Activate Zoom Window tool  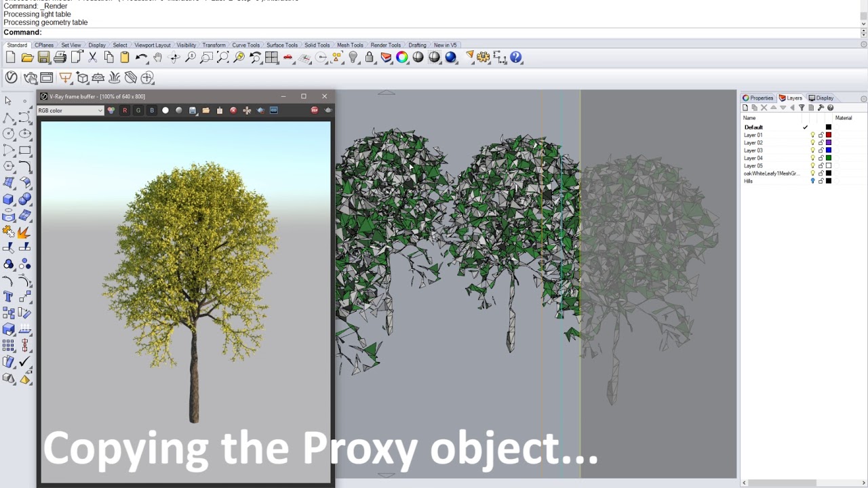point(207,58)
